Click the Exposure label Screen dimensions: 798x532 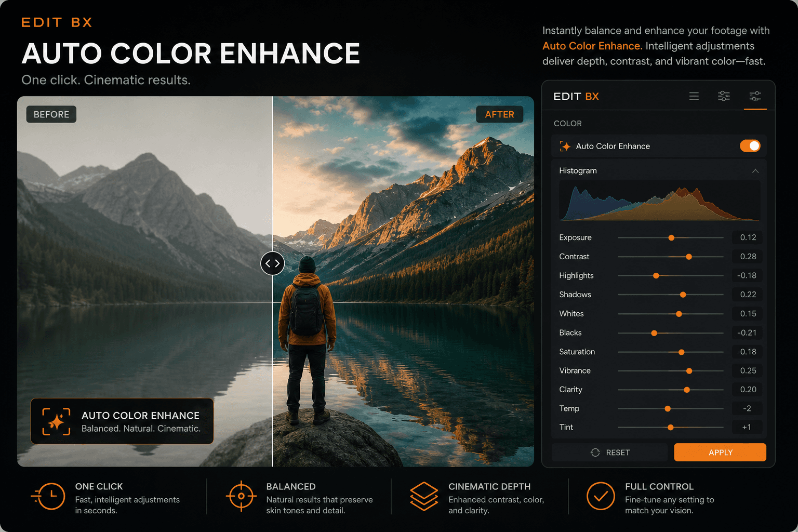pyautogui.click(x=575, y=237)
